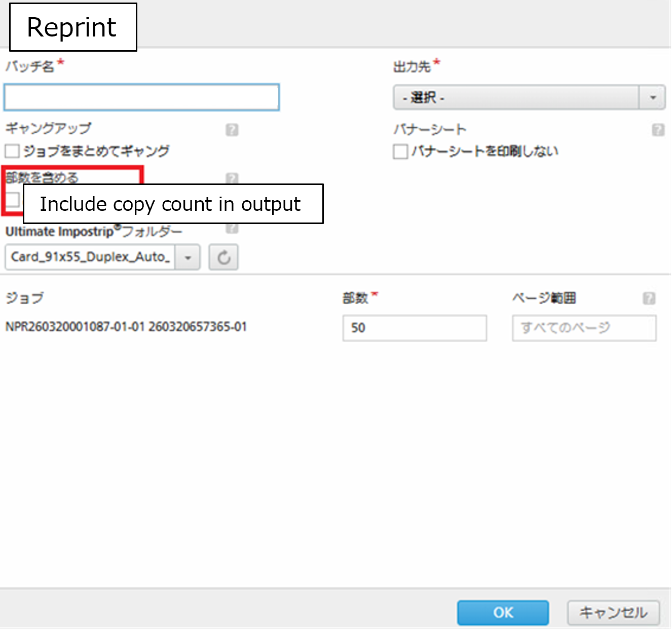Refresh the Impostrip folder list

(223, 257)
